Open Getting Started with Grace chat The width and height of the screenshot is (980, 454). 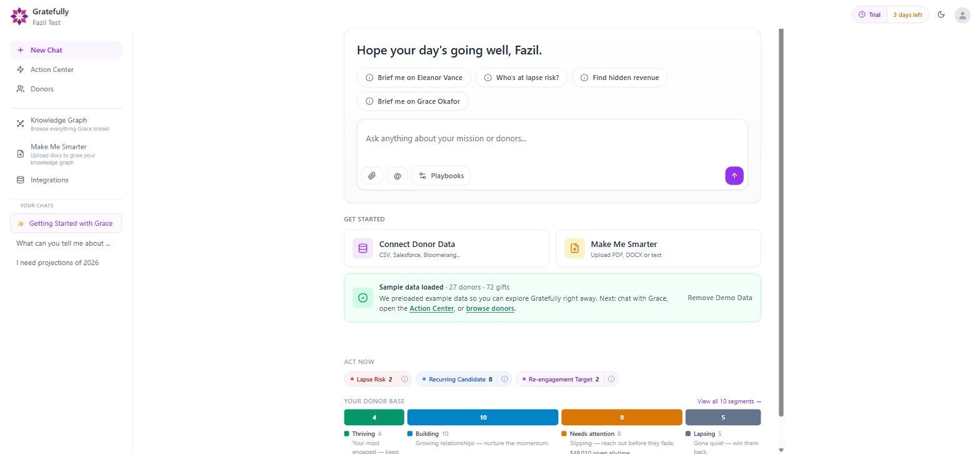point(66,223)
